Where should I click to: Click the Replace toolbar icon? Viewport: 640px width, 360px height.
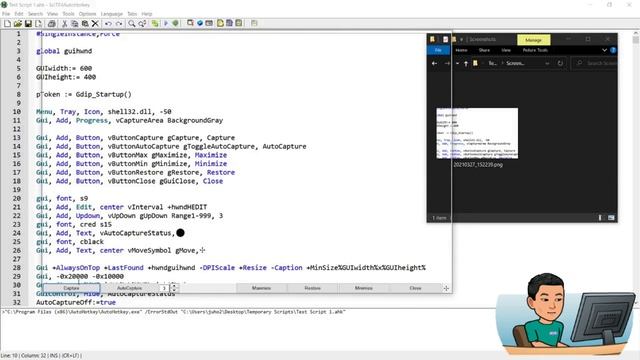click(142, 24)
